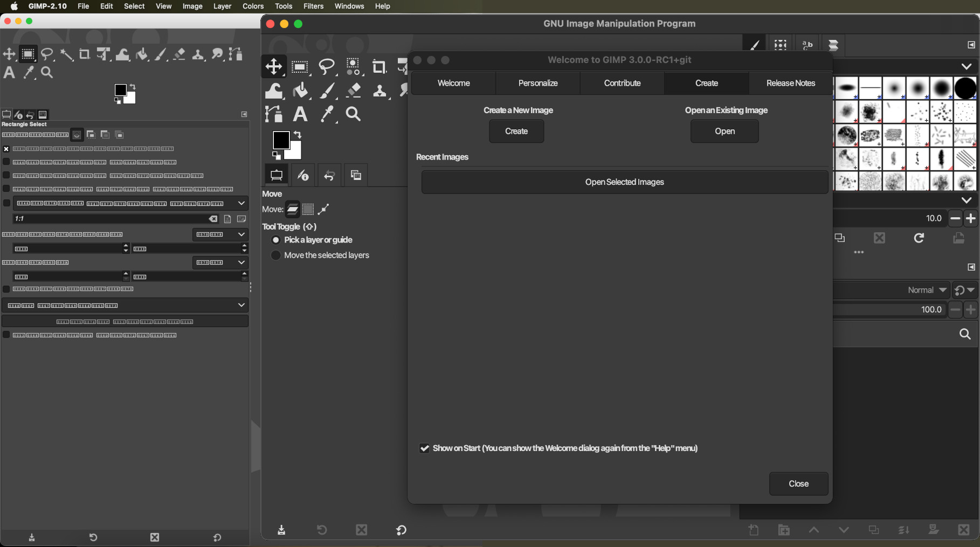
Task: Uncheck Show on Start option
Action: (425, 448)
